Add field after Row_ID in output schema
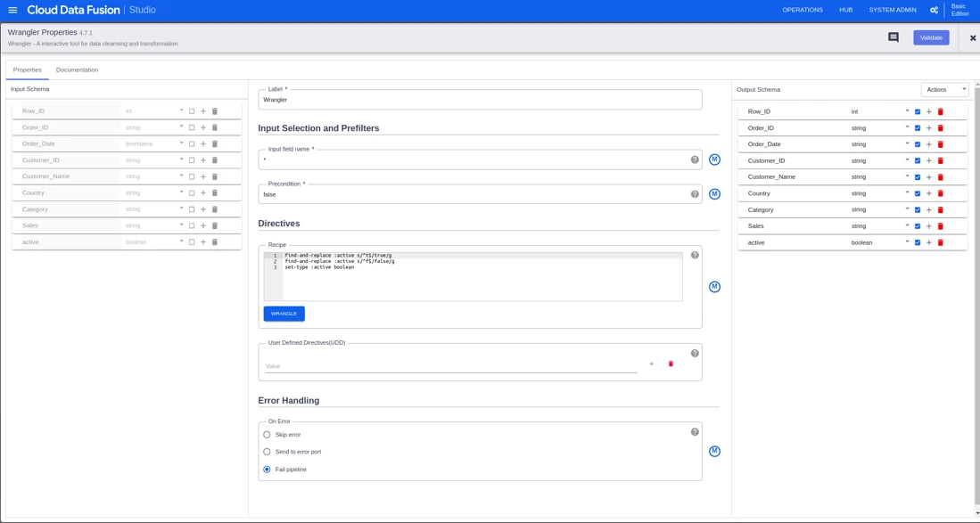 click(x=929, y=111)
